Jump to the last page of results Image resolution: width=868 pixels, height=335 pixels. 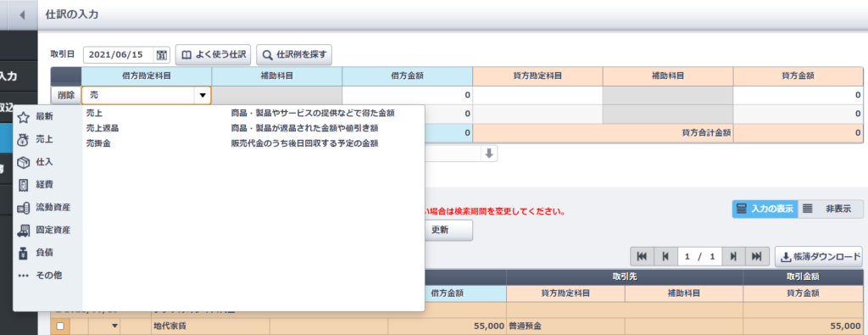(757, 256)
